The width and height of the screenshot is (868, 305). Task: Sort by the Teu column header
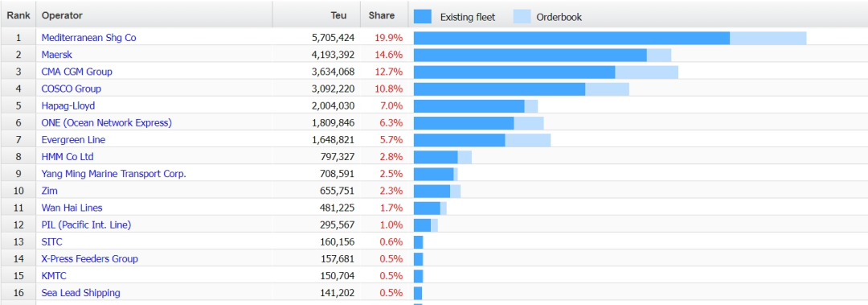(339, 15)
